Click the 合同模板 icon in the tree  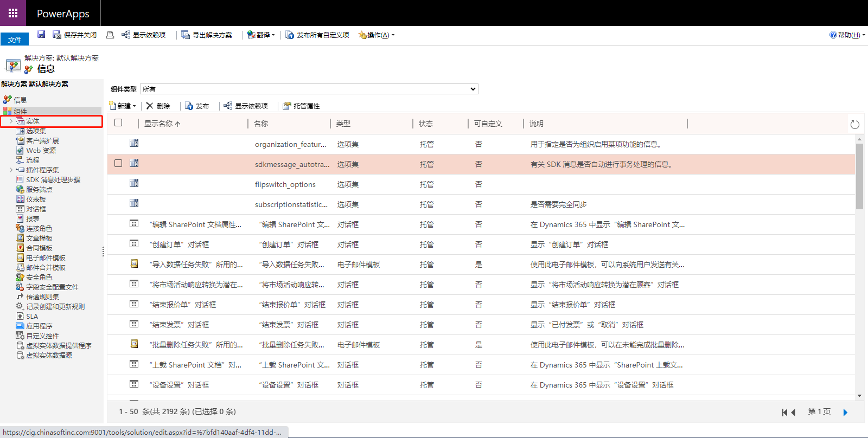pos(20,248)
